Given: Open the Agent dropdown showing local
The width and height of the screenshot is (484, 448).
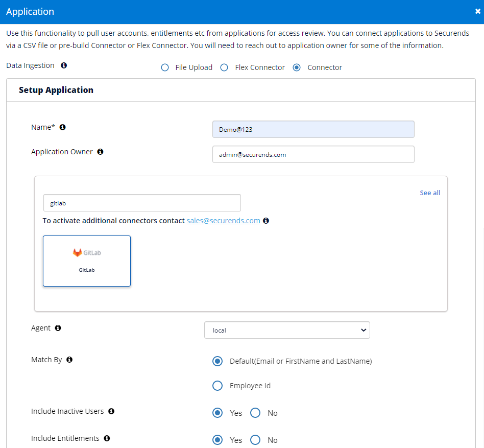Looking at the screenshot, I should pos(287,330).
